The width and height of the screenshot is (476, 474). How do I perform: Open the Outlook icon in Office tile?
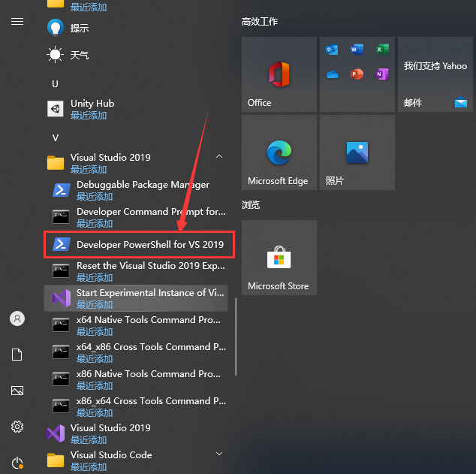pos(332,49)
